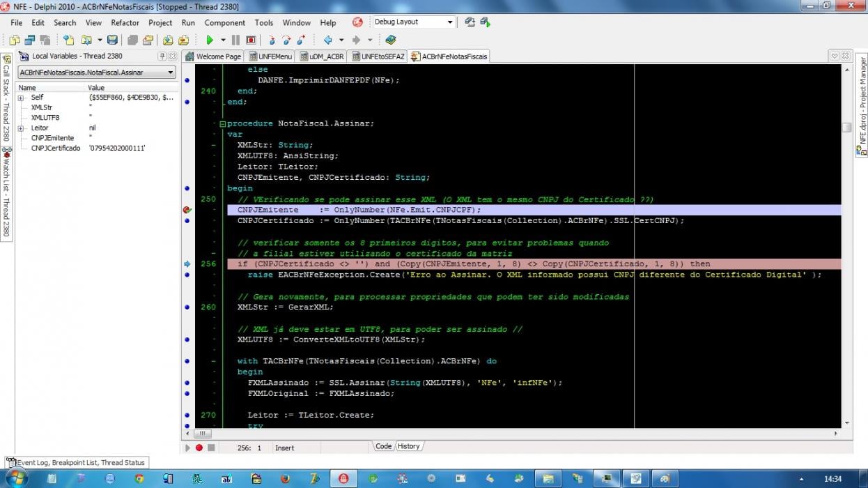The width and height of the screenshot is (868, 488).
Task: Click the green Run button in toolbar
Action: (x=209, y=40)
